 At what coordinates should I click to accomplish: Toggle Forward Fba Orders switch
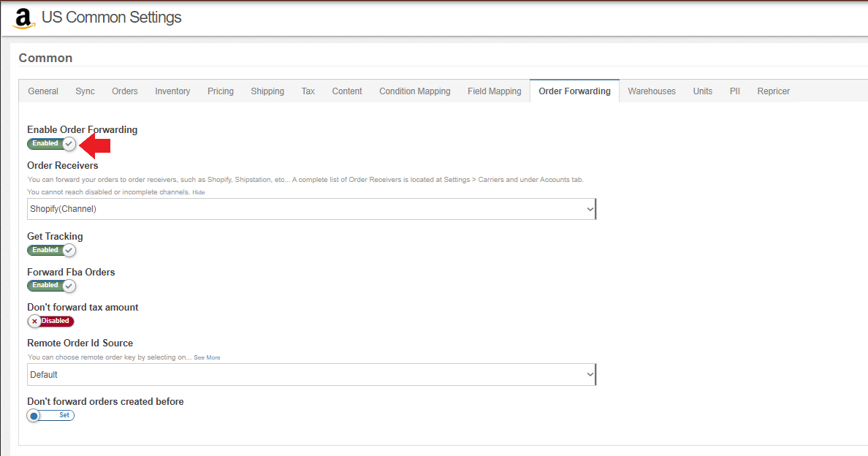(51, 286)
